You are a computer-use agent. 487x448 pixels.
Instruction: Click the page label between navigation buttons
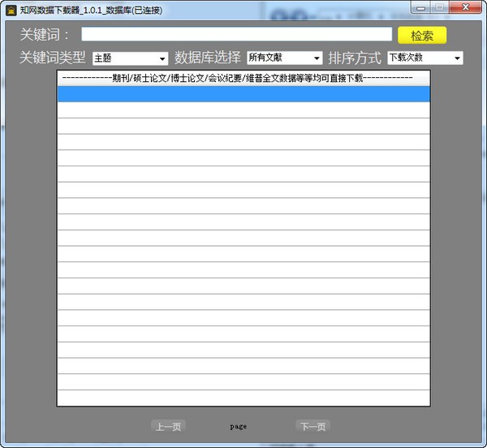(238, 427)
